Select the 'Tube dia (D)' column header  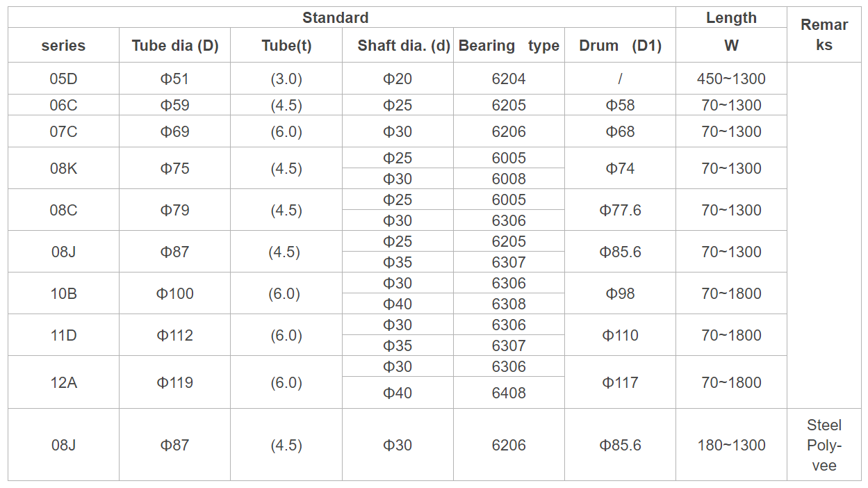[x=175, y=46]
